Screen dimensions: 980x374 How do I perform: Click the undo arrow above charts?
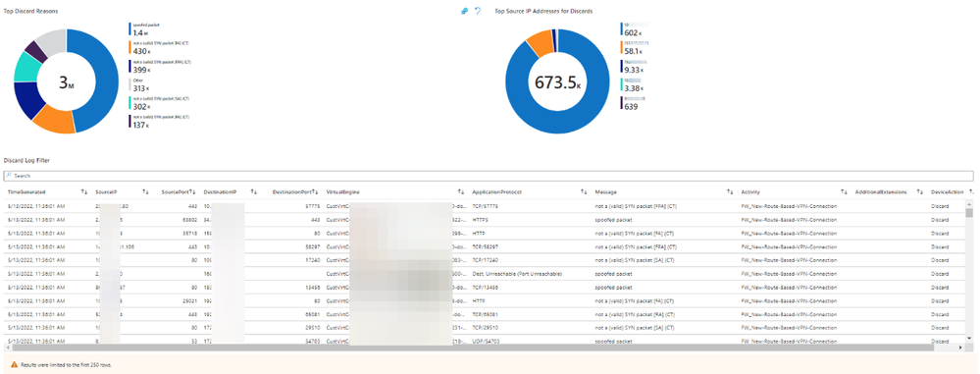click(478, 11)
